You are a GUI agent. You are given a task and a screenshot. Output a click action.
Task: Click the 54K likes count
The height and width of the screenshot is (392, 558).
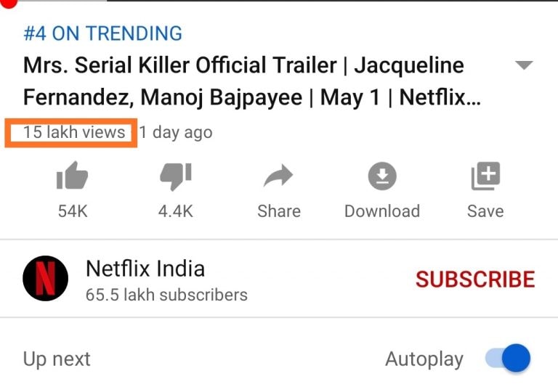72,211
